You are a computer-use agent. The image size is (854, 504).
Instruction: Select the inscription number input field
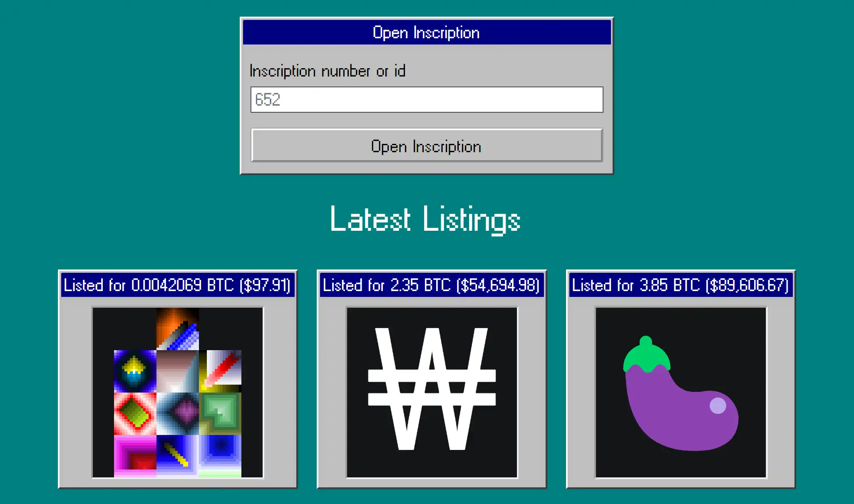pyautogui.click(x=427, y=99)
